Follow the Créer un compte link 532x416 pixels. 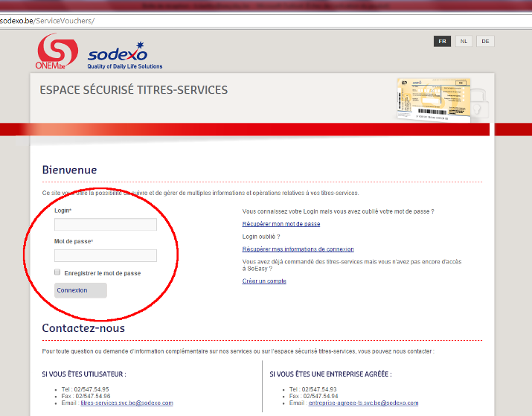(x=264, y=281)
